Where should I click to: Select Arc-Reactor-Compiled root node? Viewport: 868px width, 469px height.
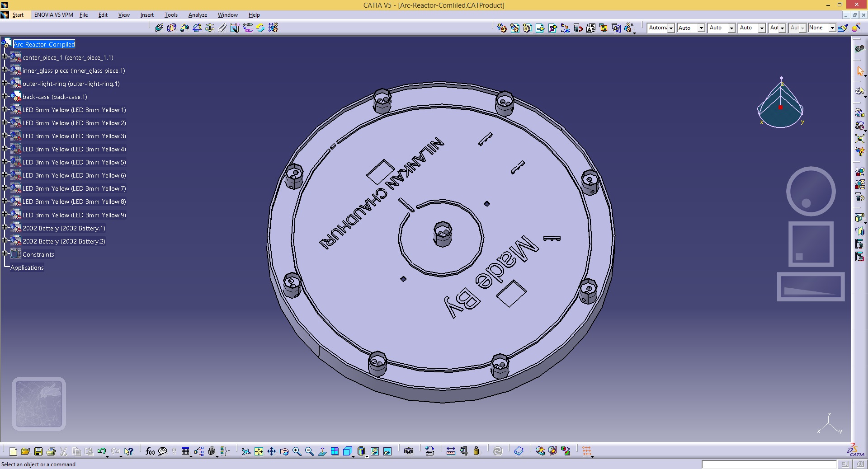44,44
